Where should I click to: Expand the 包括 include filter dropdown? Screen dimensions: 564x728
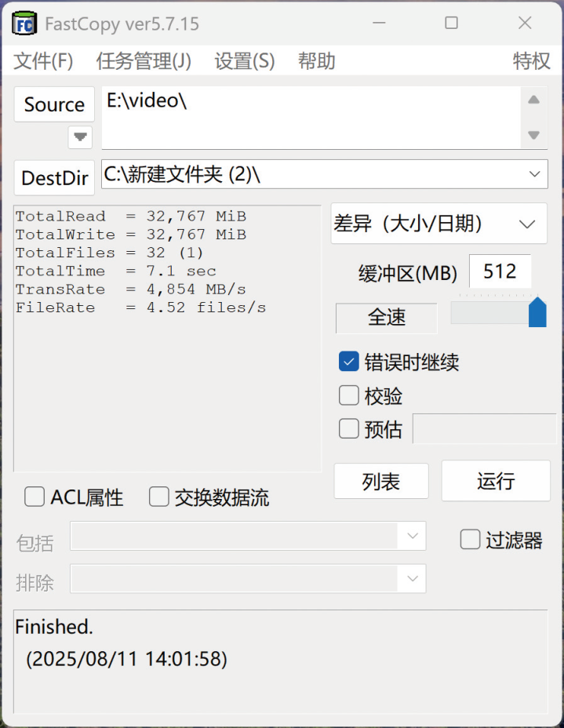click(x=412, y=536)
